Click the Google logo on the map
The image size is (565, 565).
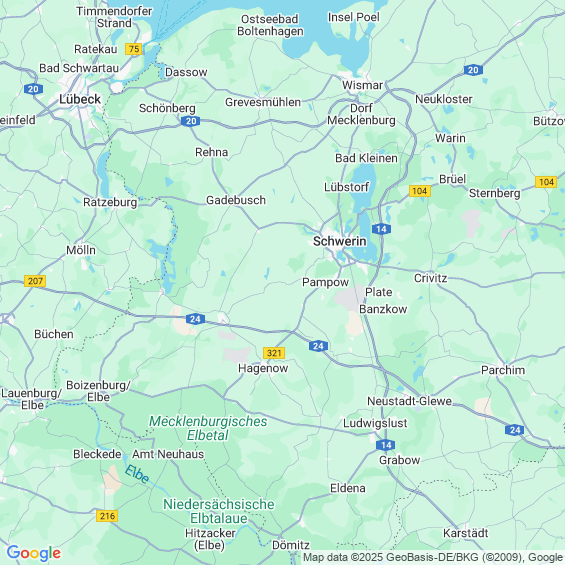pyautogui.click(x=34, y=553)
